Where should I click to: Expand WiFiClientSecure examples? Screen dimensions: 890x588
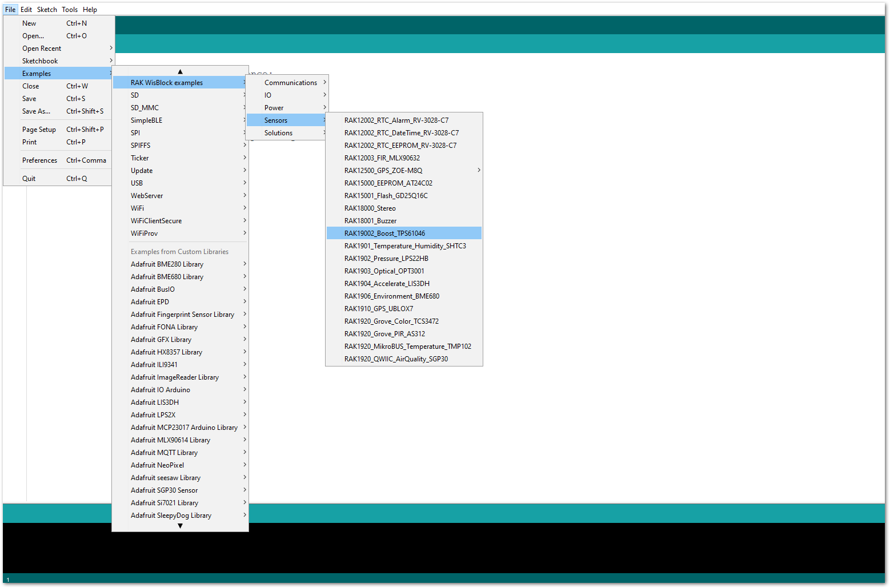(180, 221)
